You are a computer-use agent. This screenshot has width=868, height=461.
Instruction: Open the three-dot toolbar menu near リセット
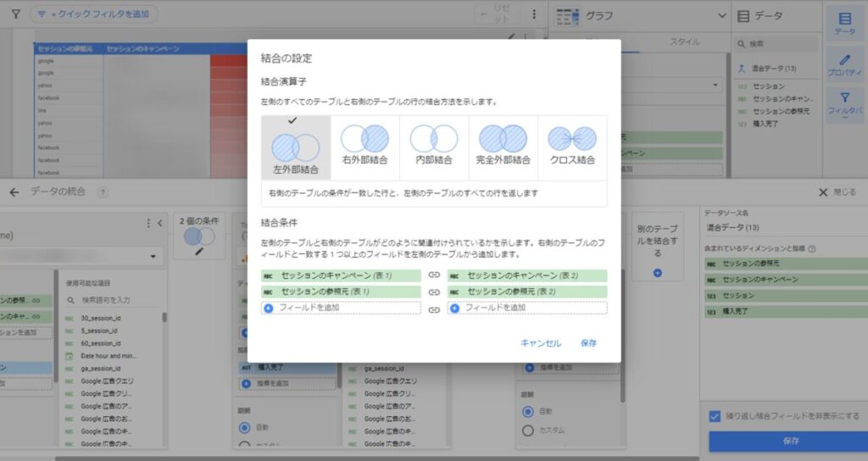534,14
